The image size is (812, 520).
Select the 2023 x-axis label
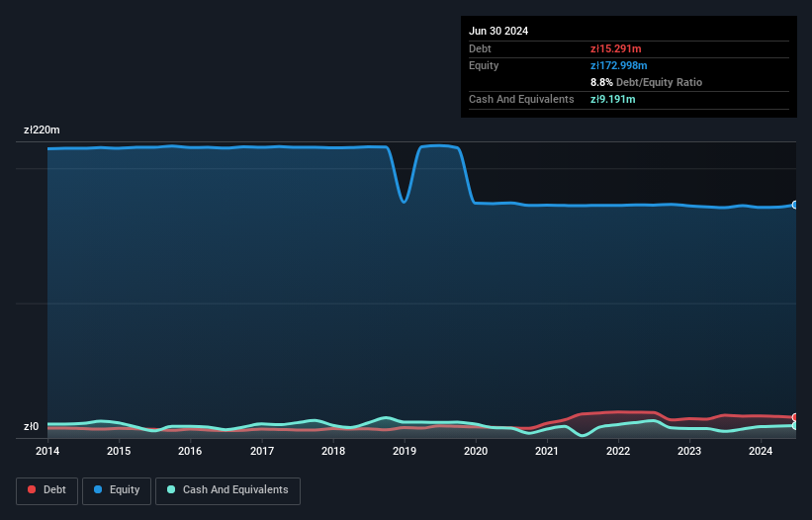[689, 451]
